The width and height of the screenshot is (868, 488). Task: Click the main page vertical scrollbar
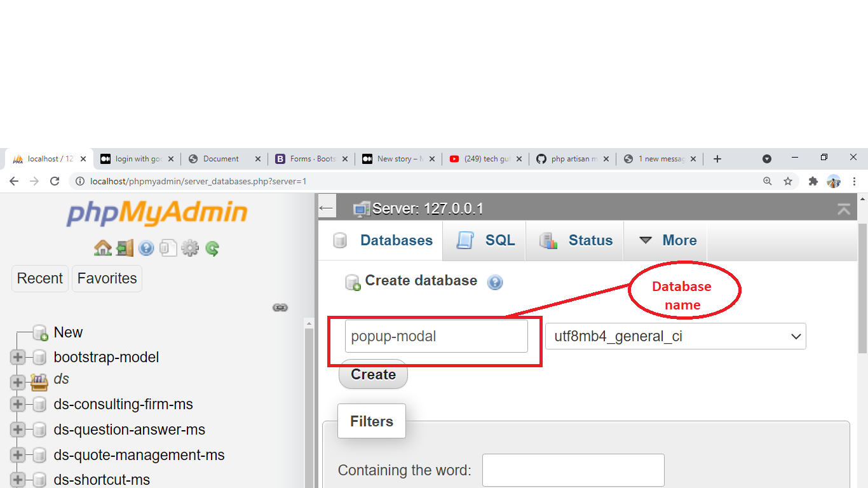tap(862, 289)
